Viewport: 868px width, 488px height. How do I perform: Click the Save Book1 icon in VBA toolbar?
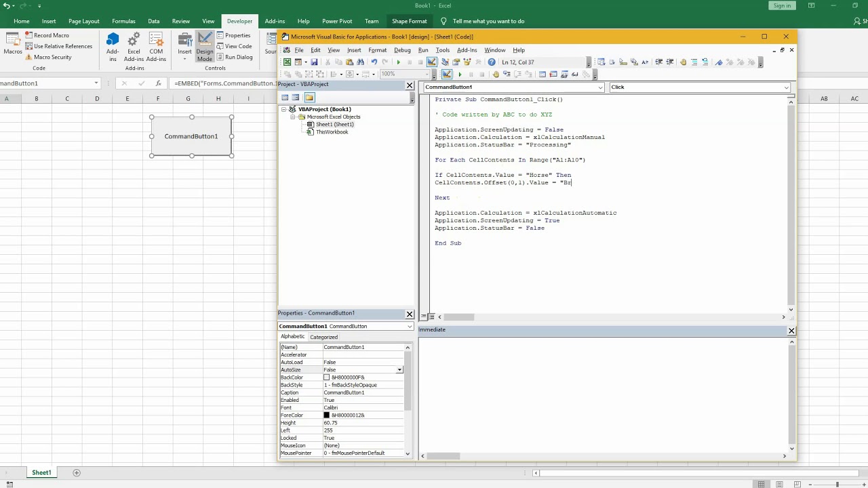tap(315, 62)
